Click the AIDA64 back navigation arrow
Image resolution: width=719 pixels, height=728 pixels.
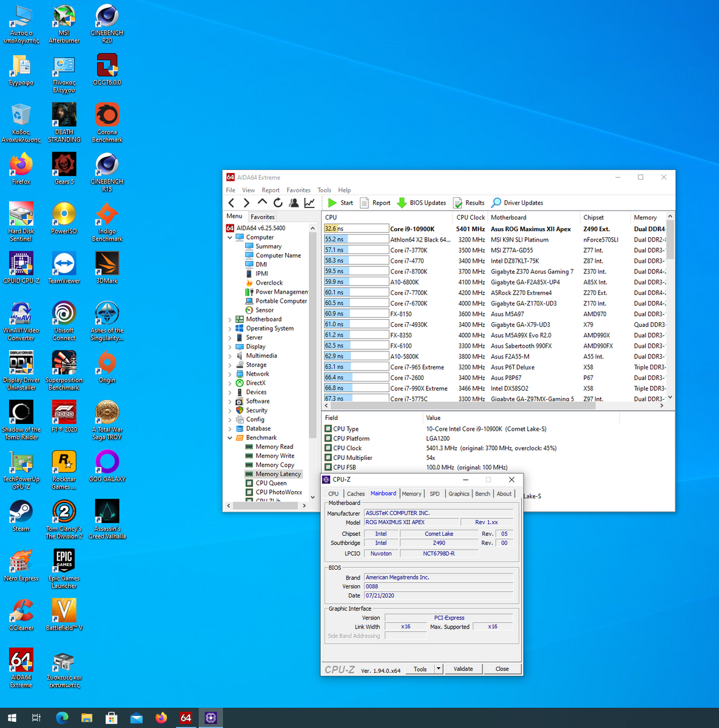click(x=231, y=203)
